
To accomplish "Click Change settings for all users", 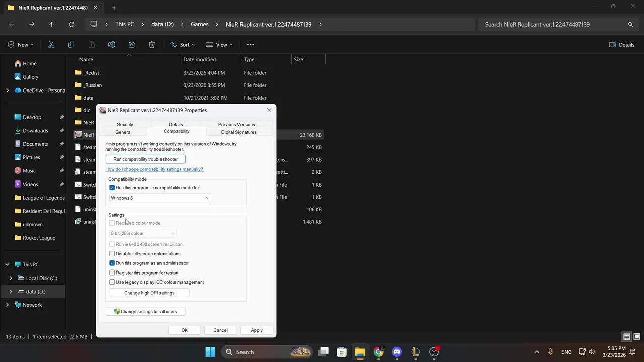I will click(145, 312).
